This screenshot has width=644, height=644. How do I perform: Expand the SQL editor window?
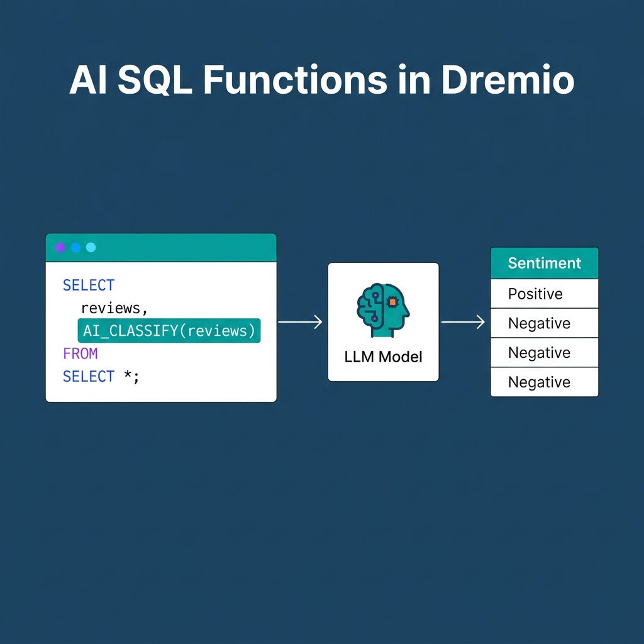(160, 318)
